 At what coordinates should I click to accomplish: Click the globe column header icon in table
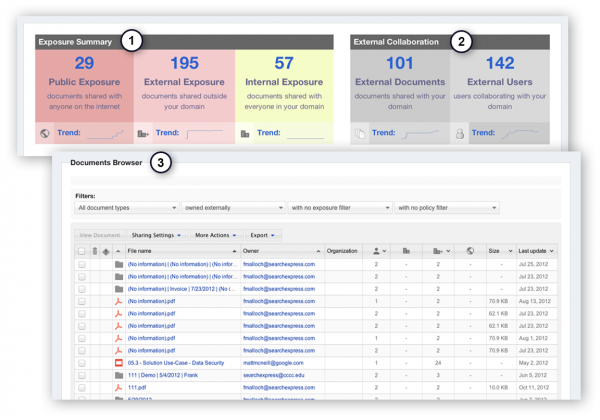click(469, 251)
